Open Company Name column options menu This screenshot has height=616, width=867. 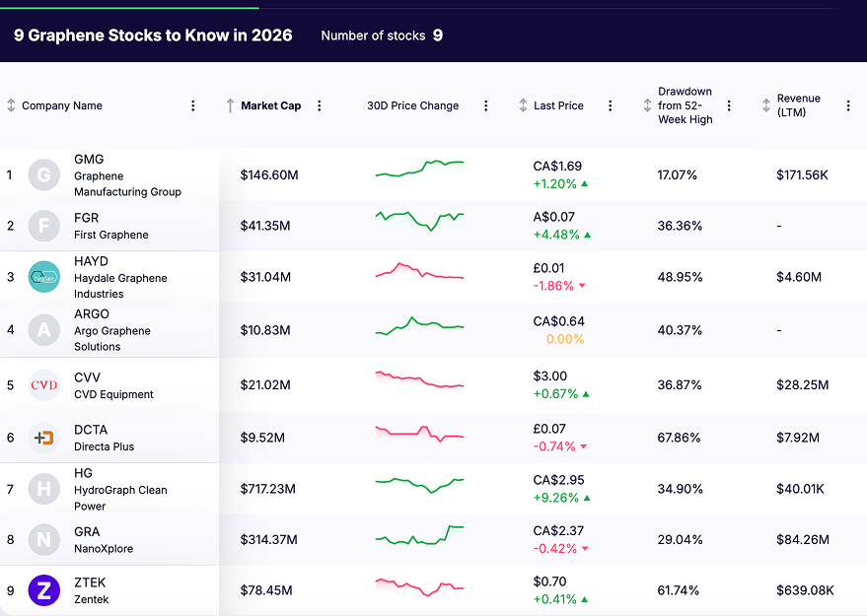(193, 106)
